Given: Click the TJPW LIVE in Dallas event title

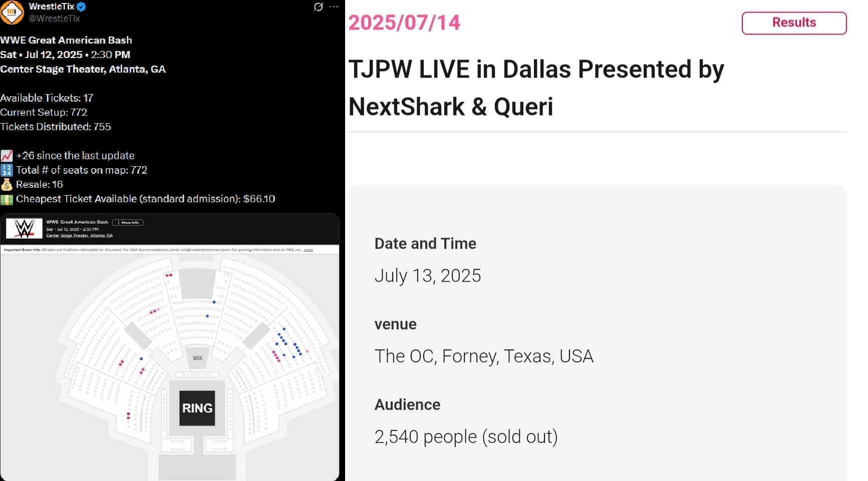Looking at the screenshot, I should pyautogui.click(x=536, y=88).
